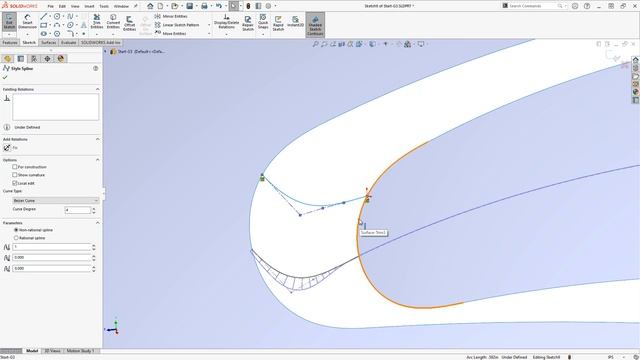Open the DimXpertManager crosshair tab icon
The image size is (640, 360).
pos(47,59)
